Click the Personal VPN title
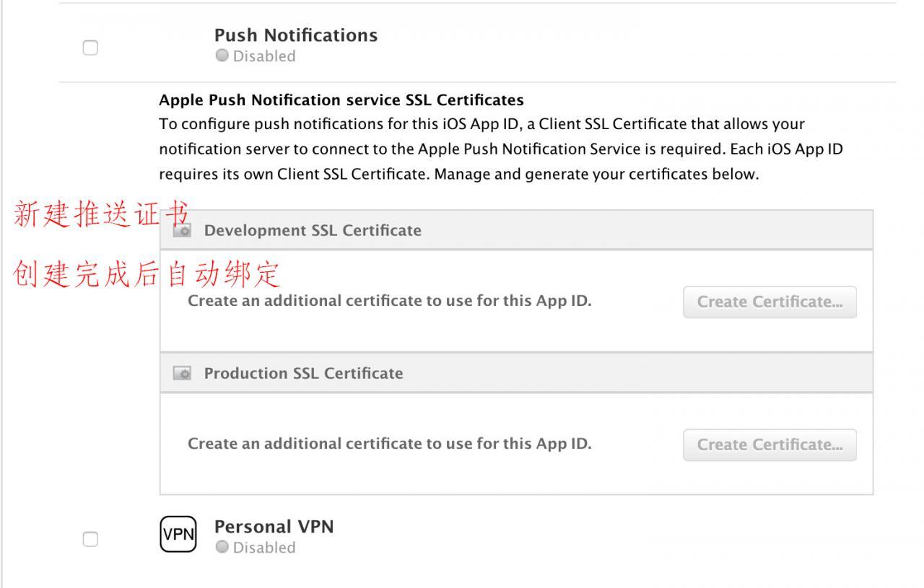924x588 pixels. coord(274,527)
